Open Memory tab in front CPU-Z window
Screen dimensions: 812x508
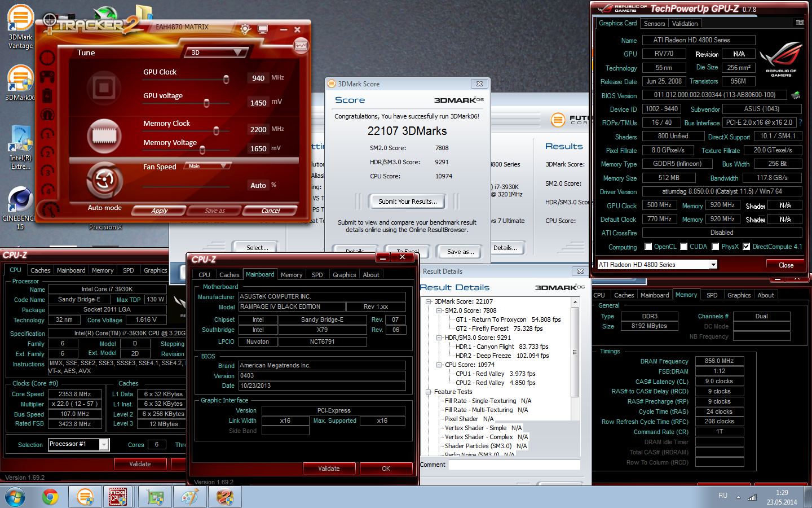(x=292, y=275)
